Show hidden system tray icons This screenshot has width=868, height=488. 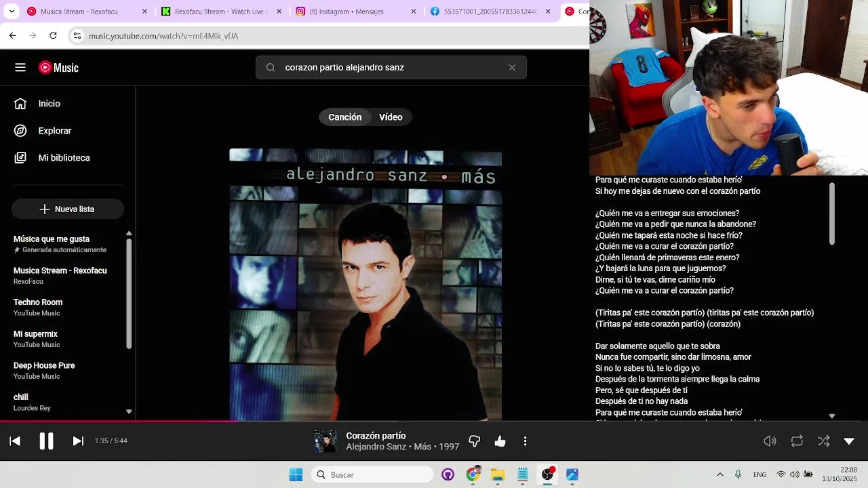[719, 474]
